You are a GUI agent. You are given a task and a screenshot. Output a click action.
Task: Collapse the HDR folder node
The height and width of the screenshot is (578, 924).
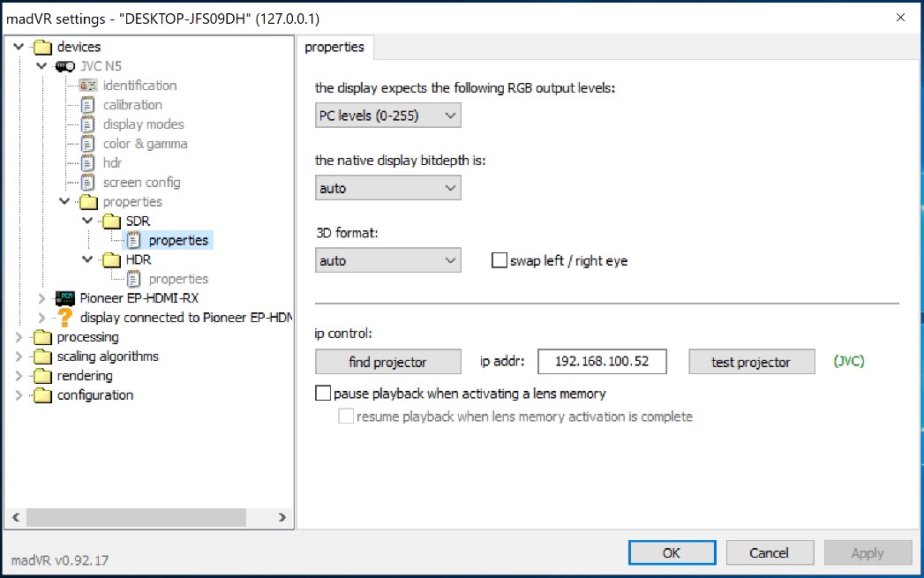pos(87,259)
